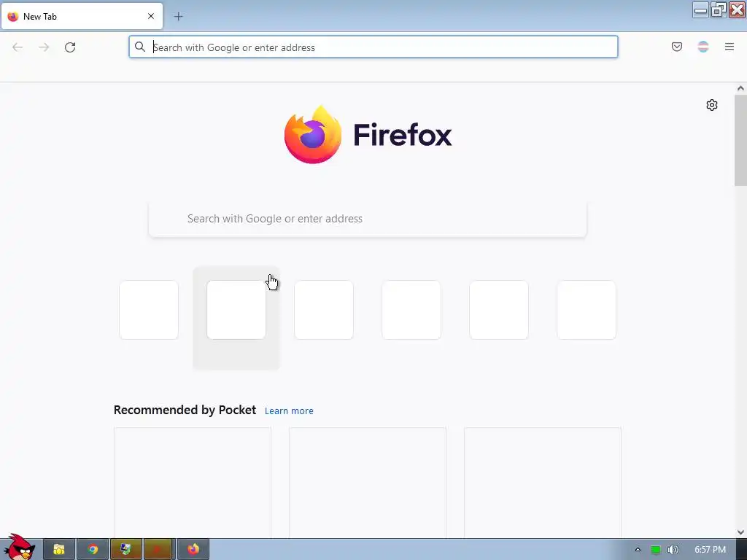747x560 pixels.
Task: Click the 6:57 PM clock
Action: pyautogui.click(x=710, y=550)
